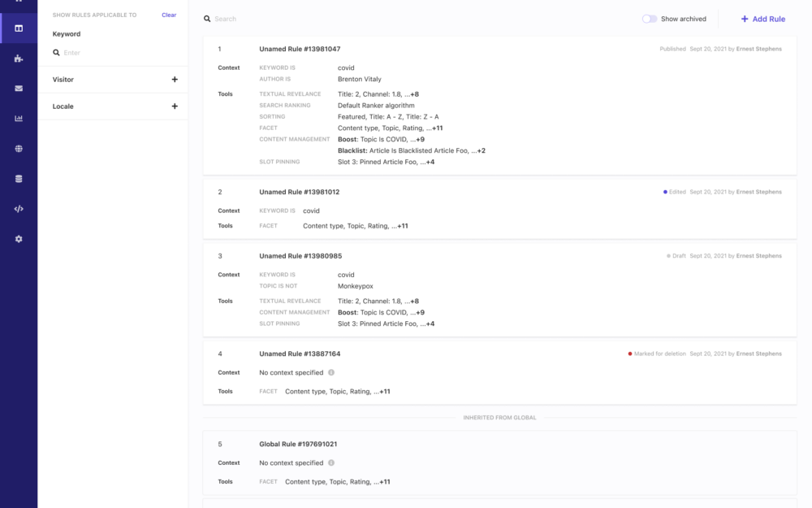Open the bar chart analytics icon
Viewport: 812px width, 508px height.
pos(19,119)
